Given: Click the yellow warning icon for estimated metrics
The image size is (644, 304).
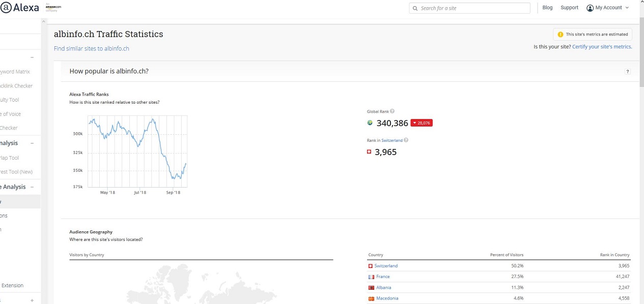Looking at the screenshot, I should 561,35.
